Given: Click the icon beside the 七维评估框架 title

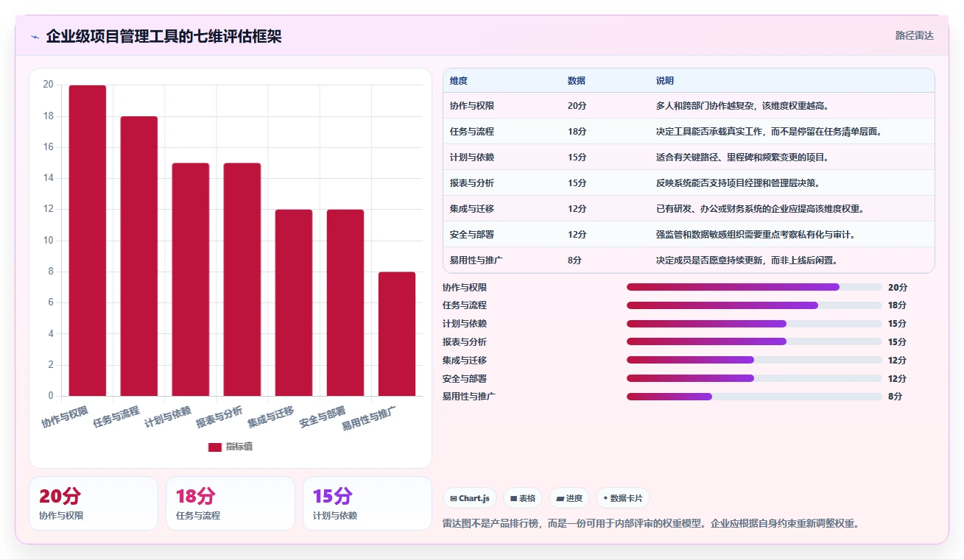Looking at the screenshot, I should tap(35, 37).
